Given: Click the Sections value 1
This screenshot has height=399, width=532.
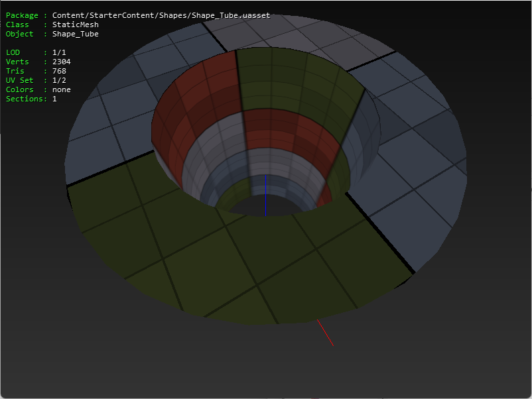Looking at the screenshot, I should pyautogui.click(x=54, y=99).
